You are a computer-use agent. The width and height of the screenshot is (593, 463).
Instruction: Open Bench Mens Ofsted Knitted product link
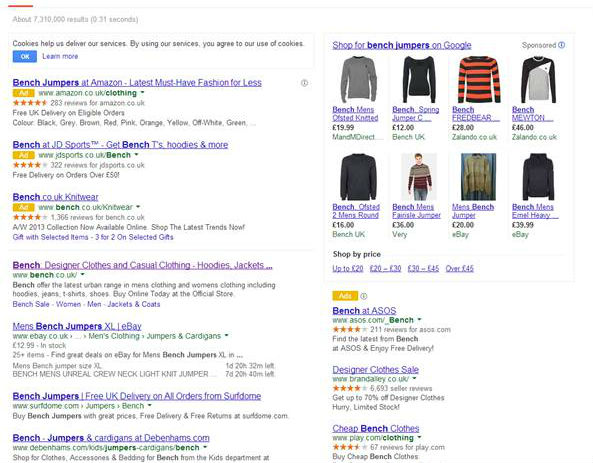[x=355, y=114]
